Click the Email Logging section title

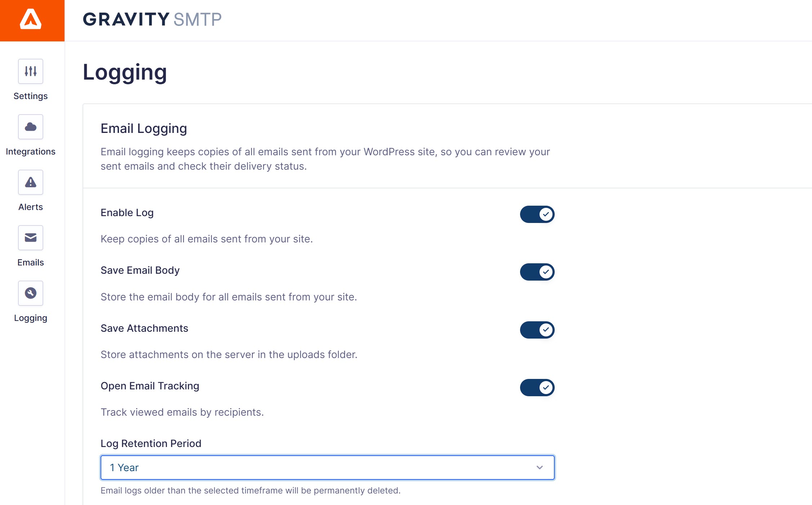pyautogui.click(x=143, y=129)
